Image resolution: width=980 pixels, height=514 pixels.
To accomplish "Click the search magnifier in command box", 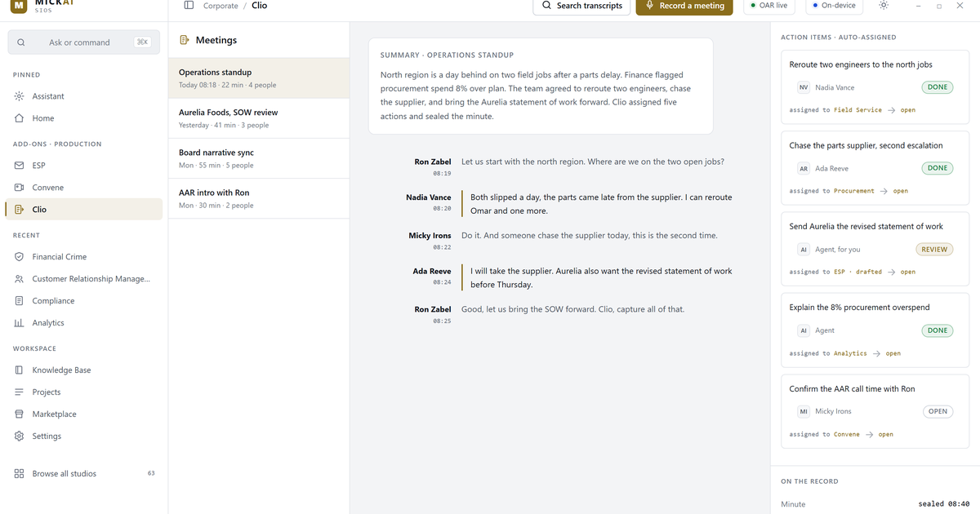I will [20, 42].
